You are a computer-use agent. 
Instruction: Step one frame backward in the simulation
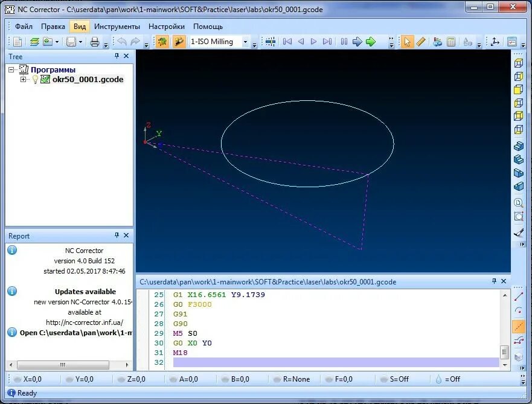pyautogui.click(x=301, y=42)
